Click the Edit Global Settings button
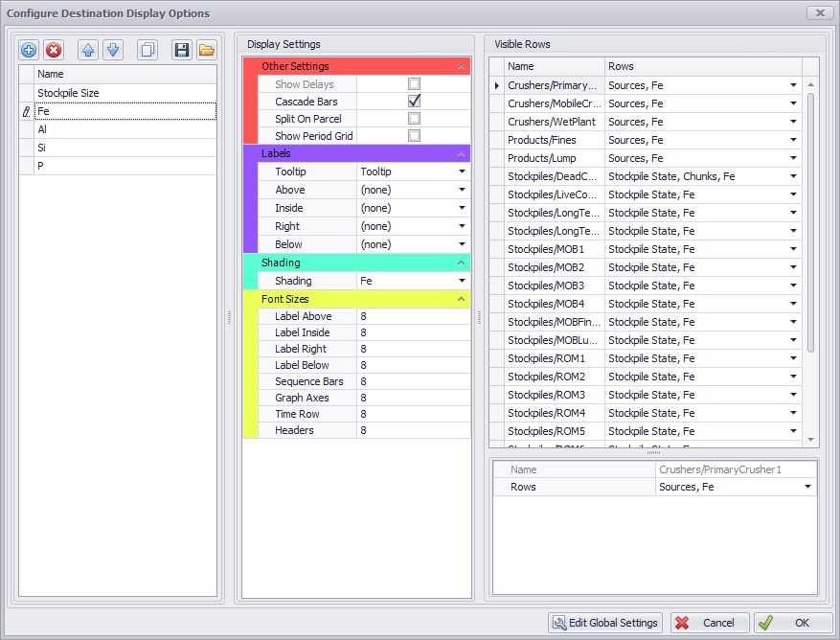 point(605,623)
